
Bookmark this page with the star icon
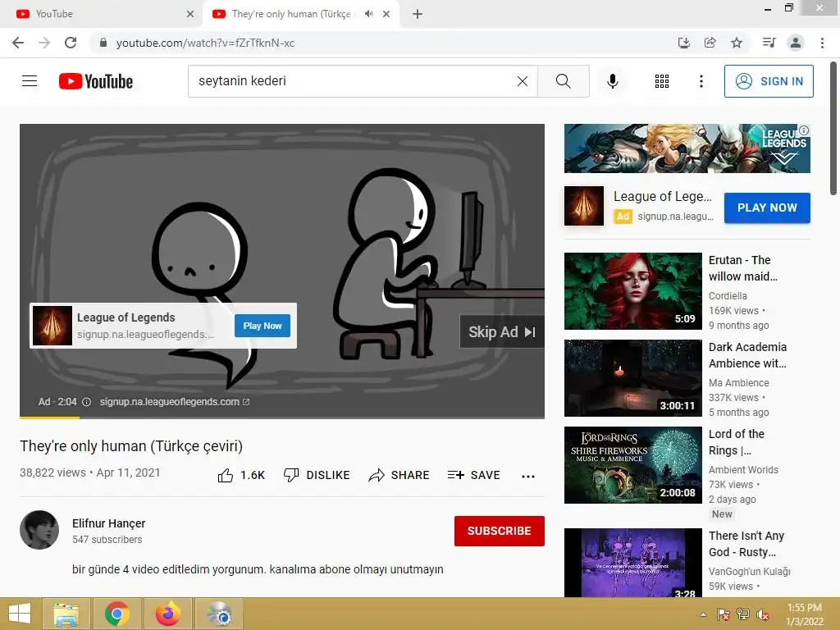coord(737,43)
